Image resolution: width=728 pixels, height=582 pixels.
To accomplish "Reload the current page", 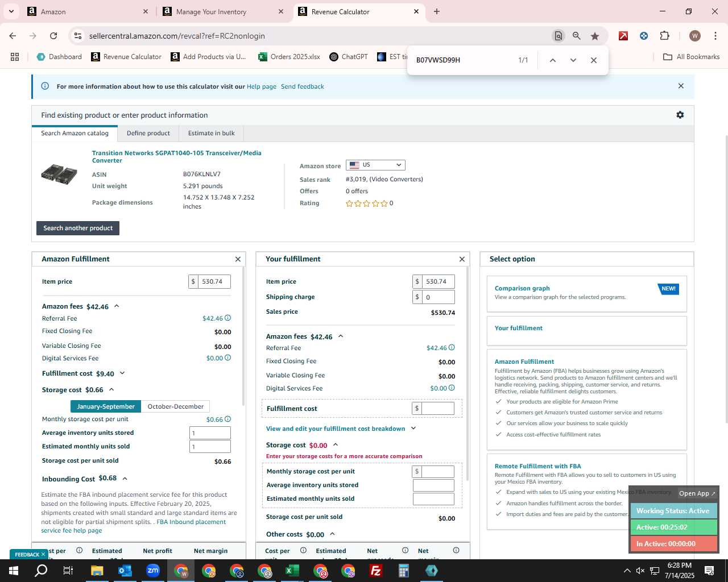I will pos(53,36).
